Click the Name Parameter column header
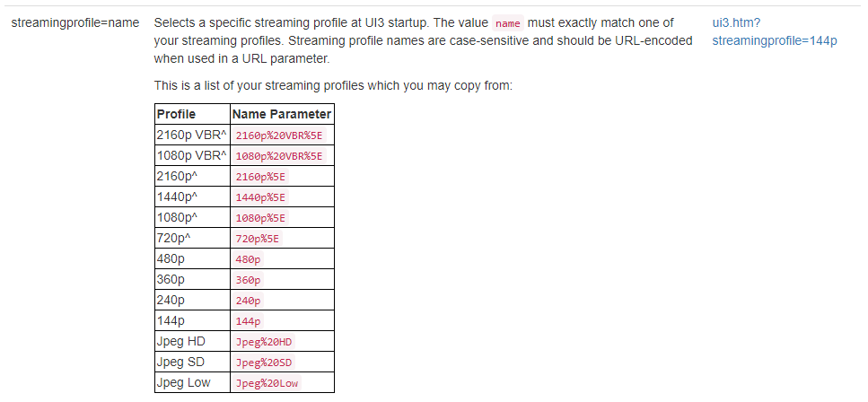Image resolution: width=868 pixels, height=402 pixels. coord(282,114)
